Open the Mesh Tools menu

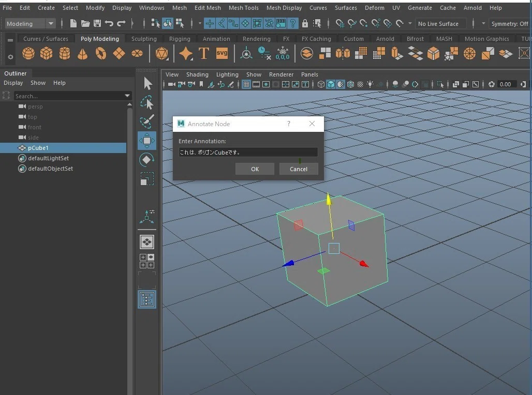[243, 8]
